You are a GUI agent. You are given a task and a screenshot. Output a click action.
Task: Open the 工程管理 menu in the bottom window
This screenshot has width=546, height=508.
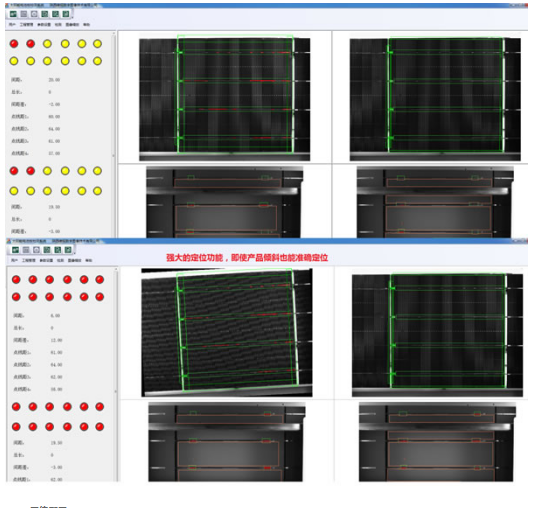29,260
